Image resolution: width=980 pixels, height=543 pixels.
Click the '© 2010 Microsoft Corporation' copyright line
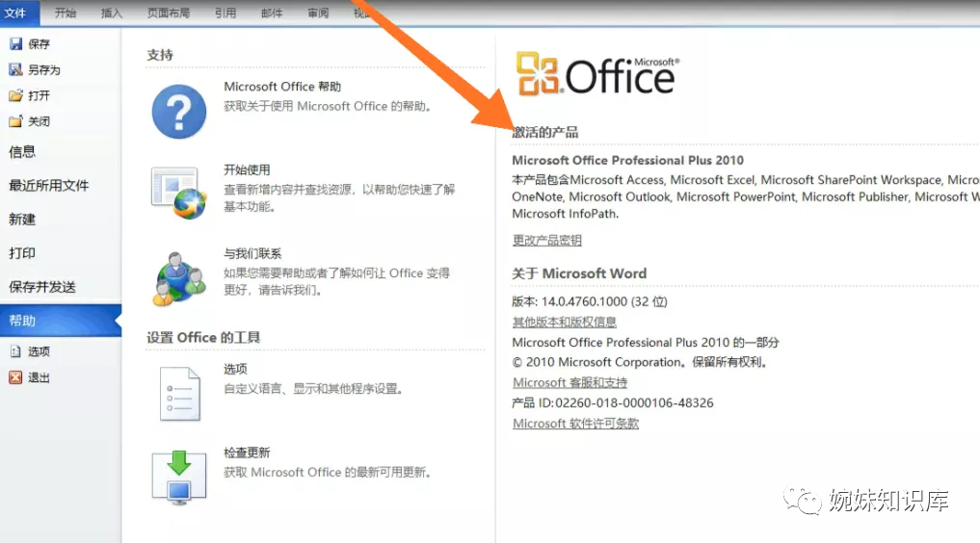coord(639,362)
